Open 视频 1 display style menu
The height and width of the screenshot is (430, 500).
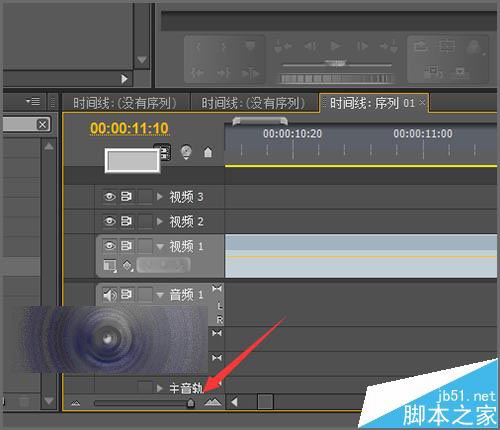tap(110, 266)
